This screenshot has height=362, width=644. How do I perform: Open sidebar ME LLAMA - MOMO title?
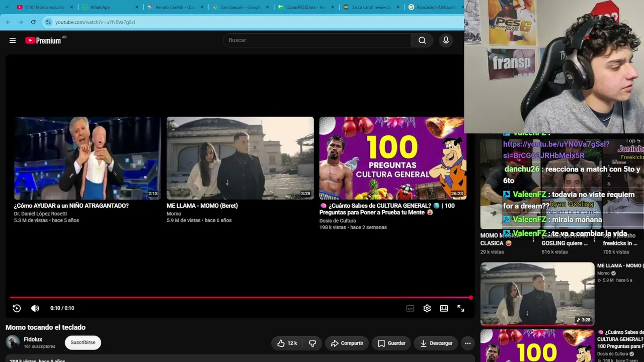[x=620, y=265]
